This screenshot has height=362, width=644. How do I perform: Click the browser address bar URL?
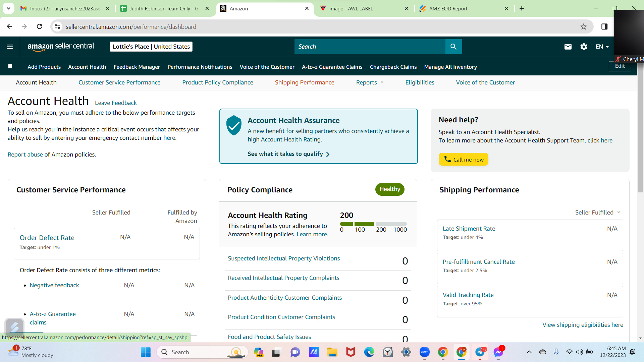(131, 26)
